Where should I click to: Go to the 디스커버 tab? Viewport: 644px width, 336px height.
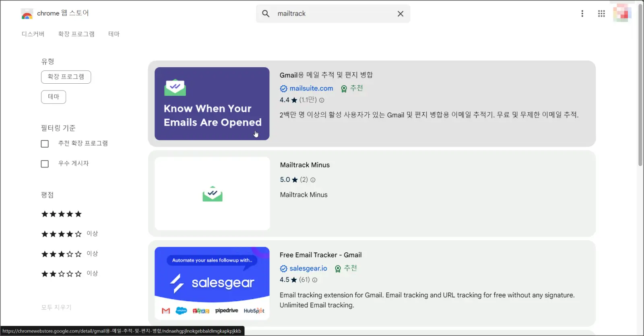pyautogui.click(x=33, y=34)
